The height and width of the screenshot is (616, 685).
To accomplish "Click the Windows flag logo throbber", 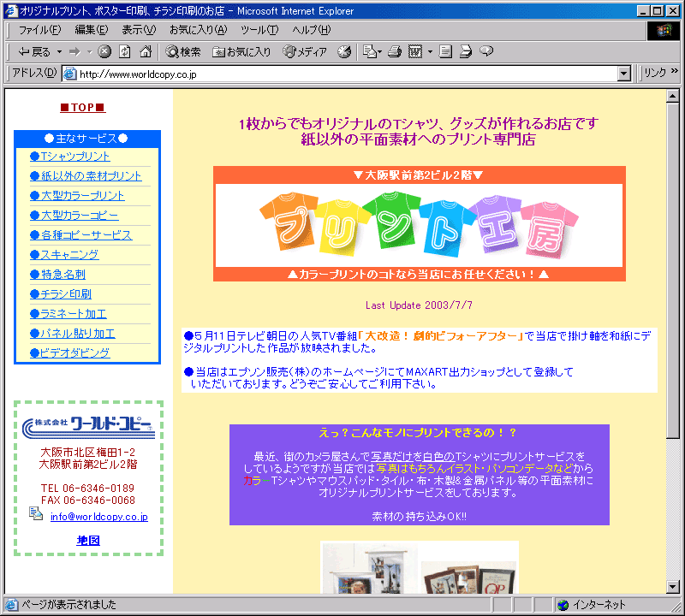I will [x=663, y=30].
